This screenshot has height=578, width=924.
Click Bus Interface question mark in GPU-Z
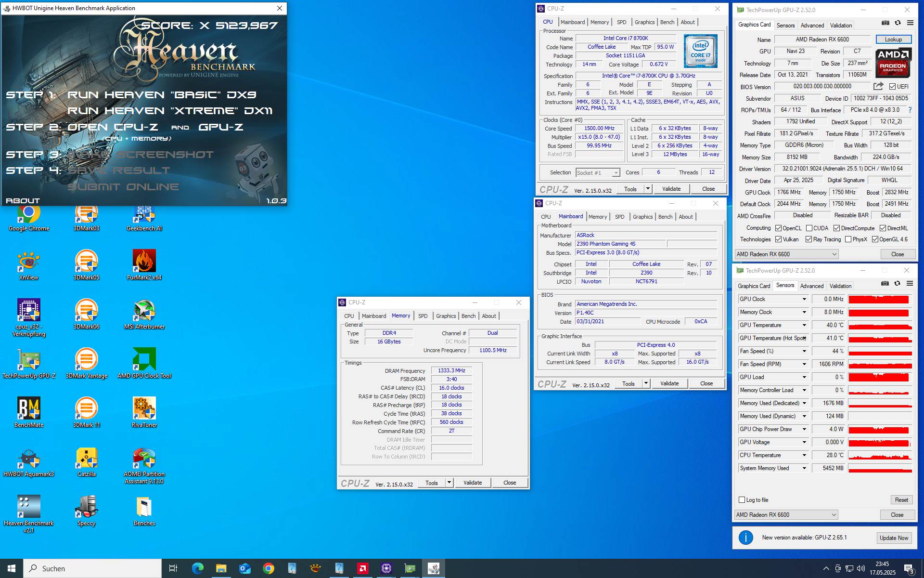pos(910,110)
